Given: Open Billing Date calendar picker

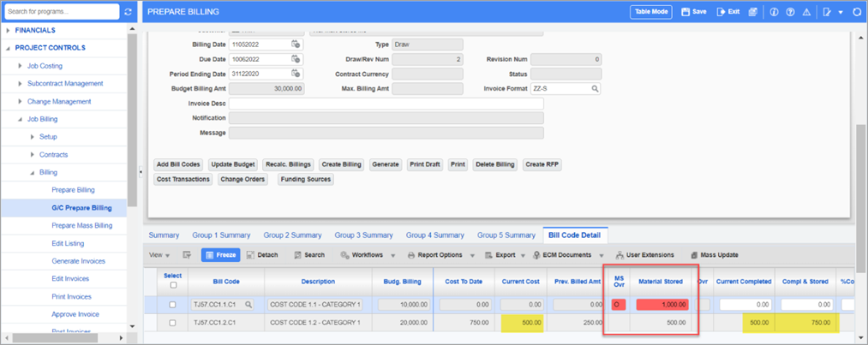Looking at the screenshot, I should click(296, 44).
